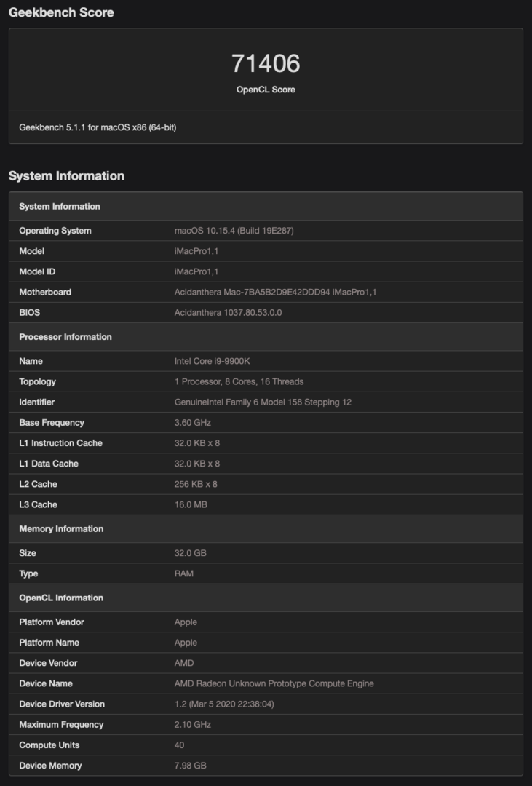The width and height of the screenshot is (532, 786).
Task: Click the Topology value with 8 Cores
Action: [x=239, y=381]
